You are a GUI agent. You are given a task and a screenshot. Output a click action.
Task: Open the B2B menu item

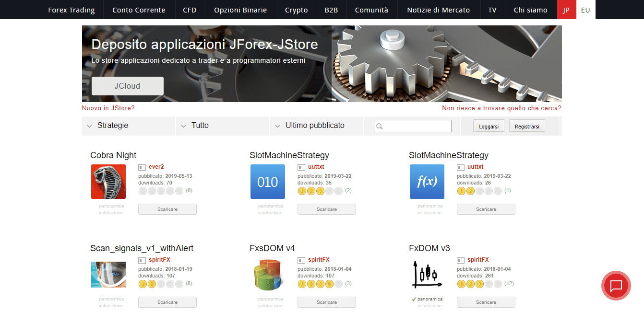click(331, 10)
